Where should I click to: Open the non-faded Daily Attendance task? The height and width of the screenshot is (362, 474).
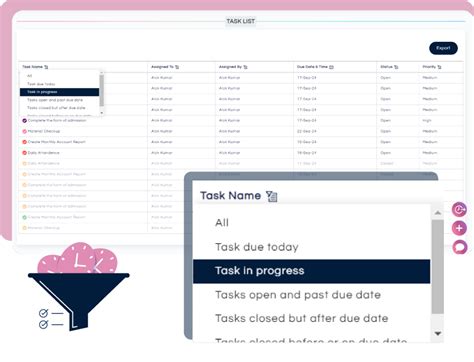pyautogui.click(x=44, y=153)
